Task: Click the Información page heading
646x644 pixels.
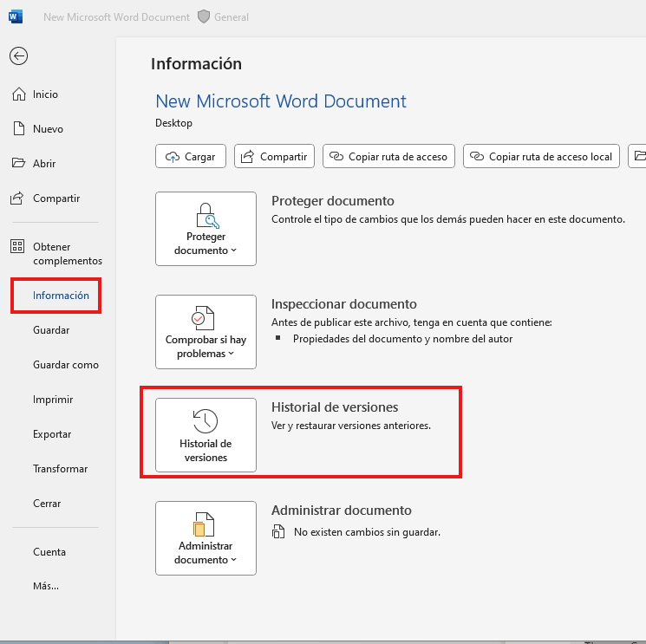Action: coord(196,64)
